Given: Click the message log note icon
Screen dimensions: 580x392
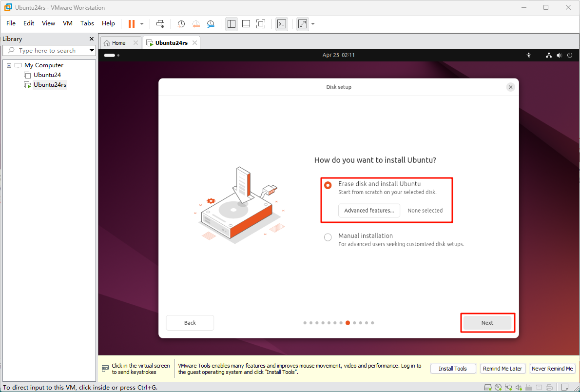Looking at the screenshot, I should (565, 387).
